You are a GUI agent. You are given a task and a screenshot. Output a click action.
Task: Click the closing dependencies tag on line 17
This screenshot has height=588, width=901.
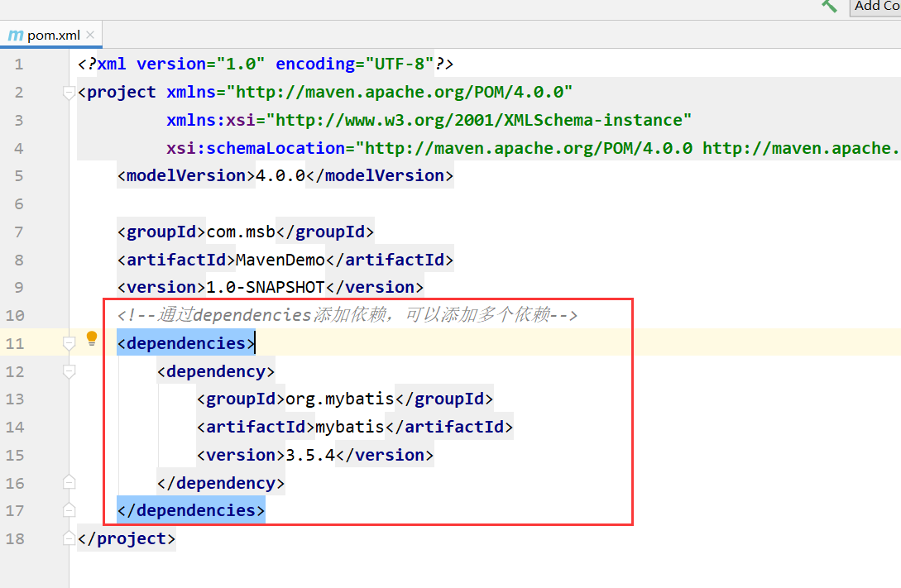191,510
